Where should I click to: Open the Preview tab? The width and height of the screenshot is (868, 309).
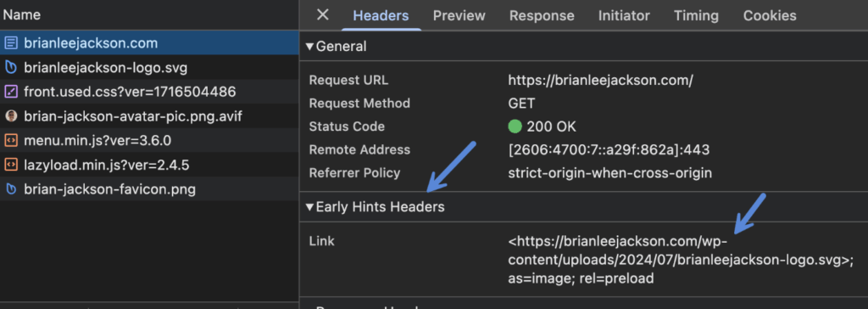(x=459, y=16)
